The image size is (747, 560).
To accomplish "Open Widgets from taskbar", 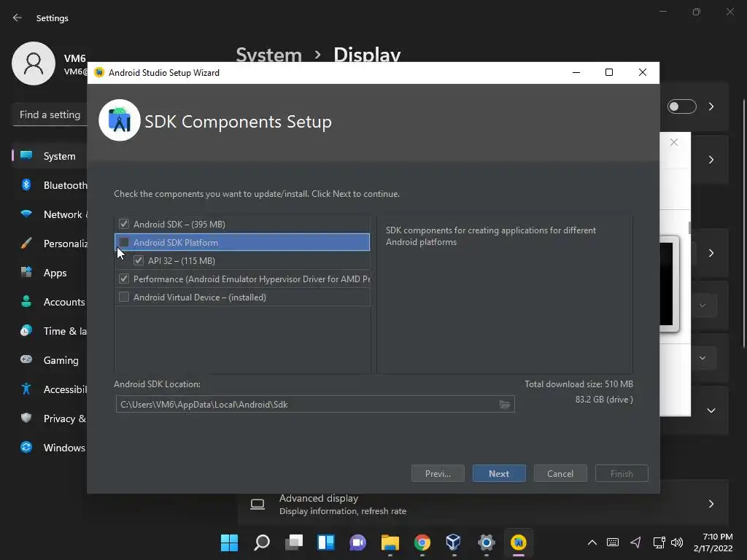I will click(326, 542).
